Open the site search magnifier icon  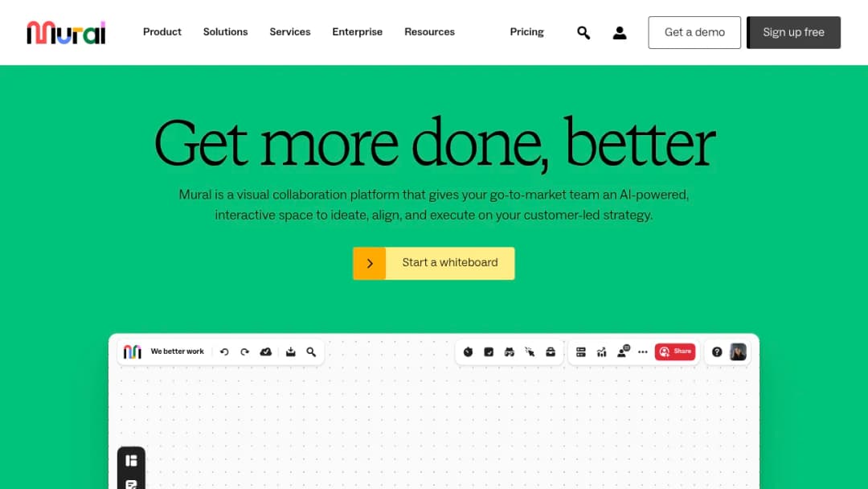click(583, 33)
